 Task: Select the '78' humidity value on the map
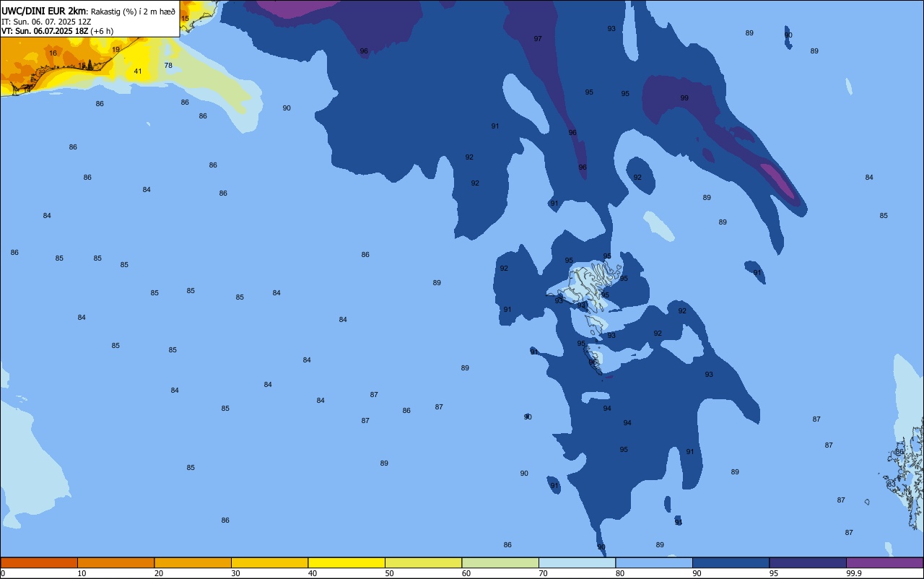pyautogui.click(x=168, y=65)
